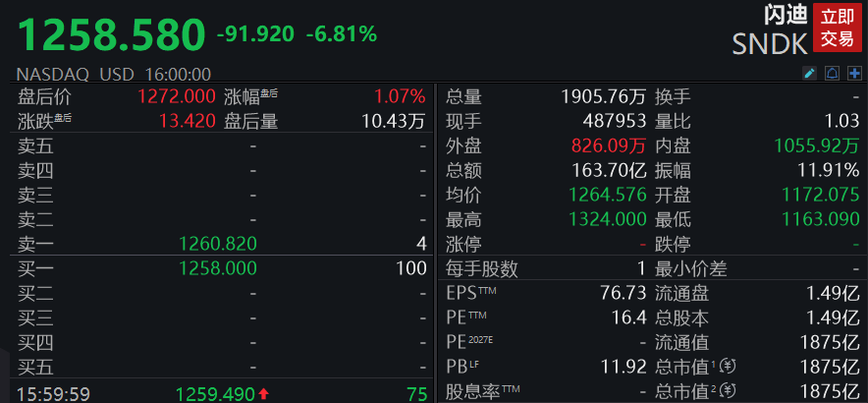Select the 买一 bid price 1258.000
The image size is (868, 403).
pyautogui.click(x=218, y=268)
